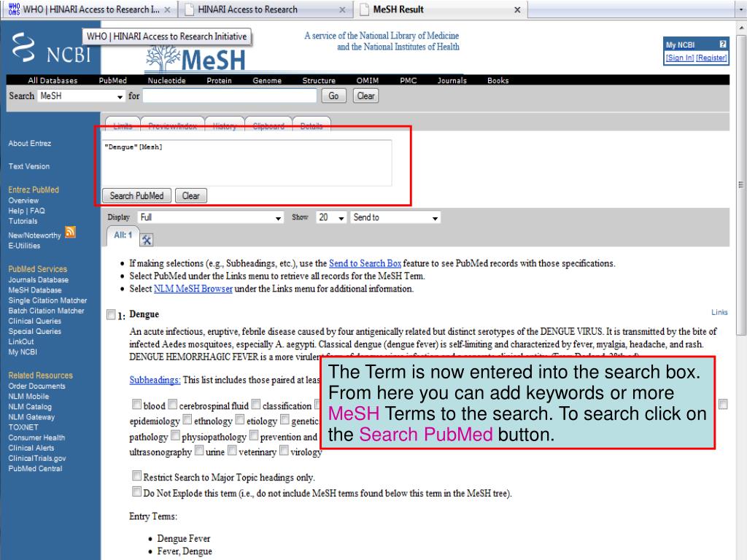The width and height of the screenshot is (747, 560).
Task: Expand the Display format dropdown set to Full
Action: 211,217
